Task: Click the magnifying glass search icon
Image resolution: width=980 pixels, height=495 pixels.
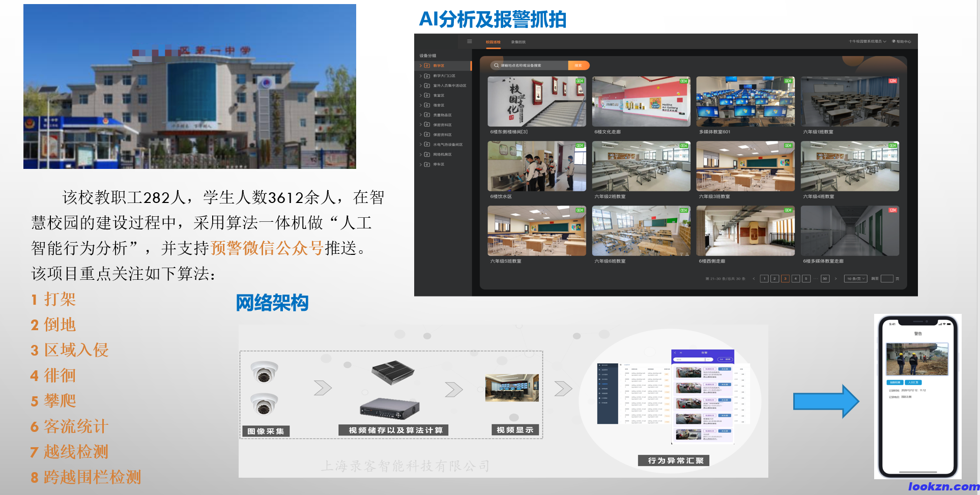Action: tap(496, 66)
